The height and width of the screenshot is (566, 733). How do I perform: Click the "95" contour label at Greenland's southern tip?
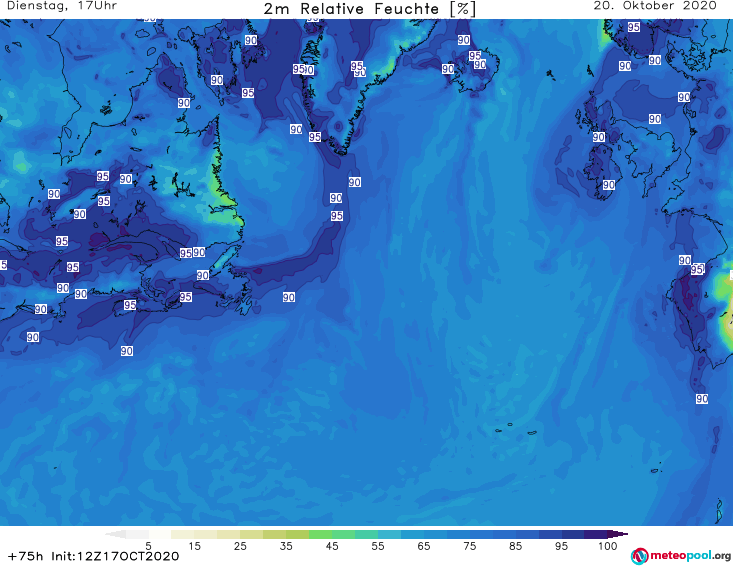click(315, 136)
